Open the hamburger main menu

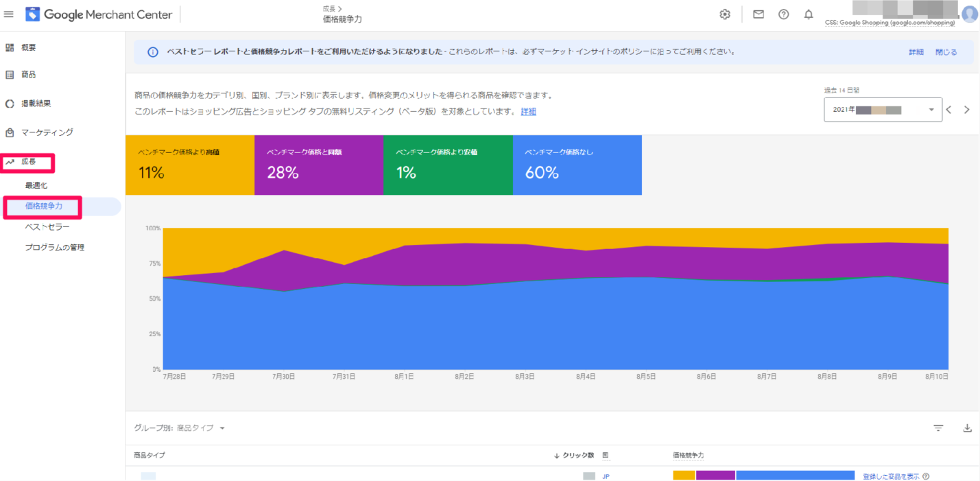pos(9,14)
